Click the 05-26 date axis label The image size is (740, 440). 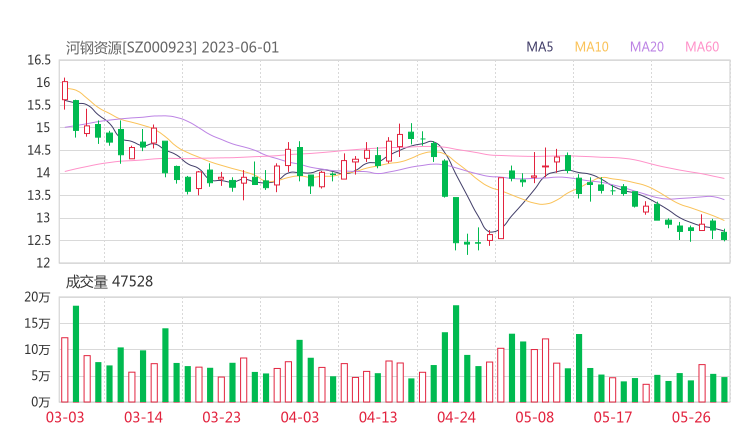tap(691, 417)
